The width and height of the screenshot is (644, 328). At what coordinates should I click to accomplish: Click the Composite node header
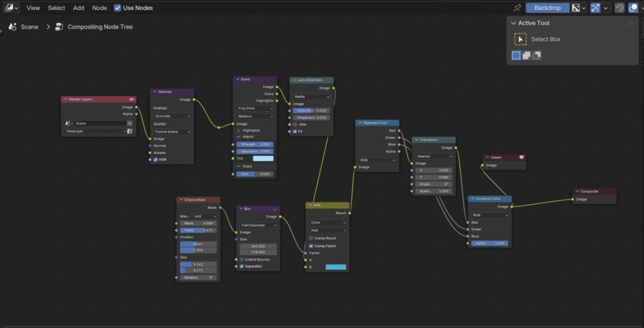pos(595,191)
